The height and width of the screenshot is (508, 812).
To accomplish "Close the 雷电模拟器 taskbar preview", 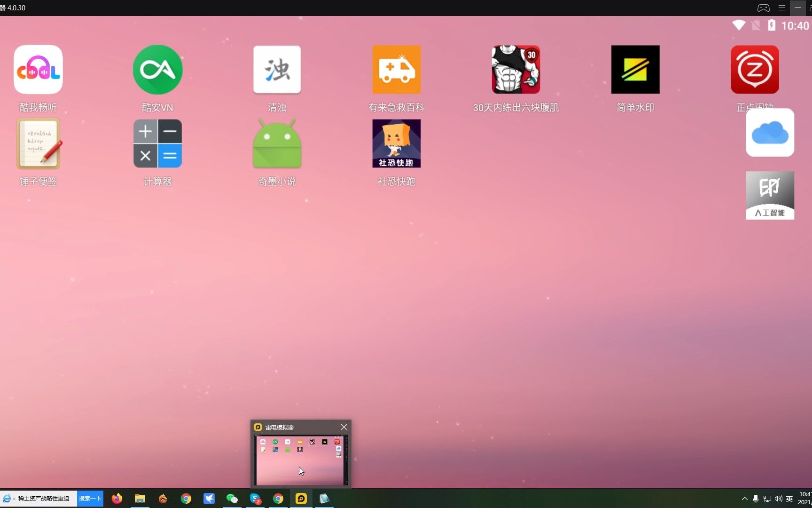I will tap(344, 427).
